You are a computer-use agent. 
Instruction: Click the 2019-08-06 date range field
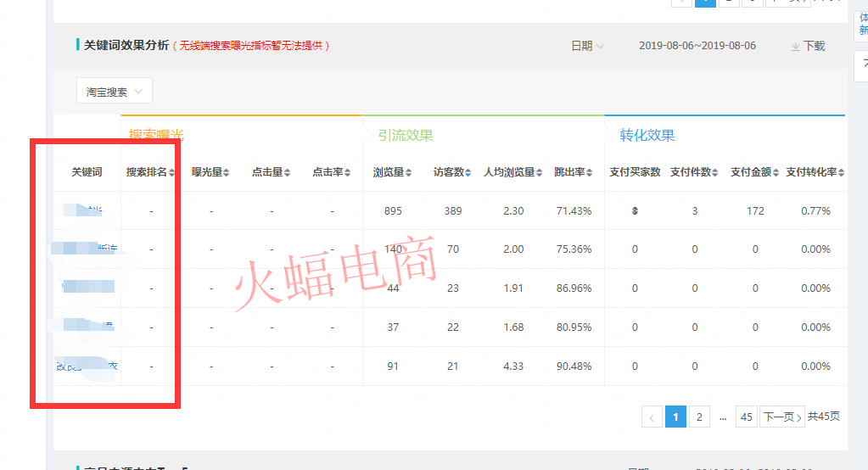[697, 46]
